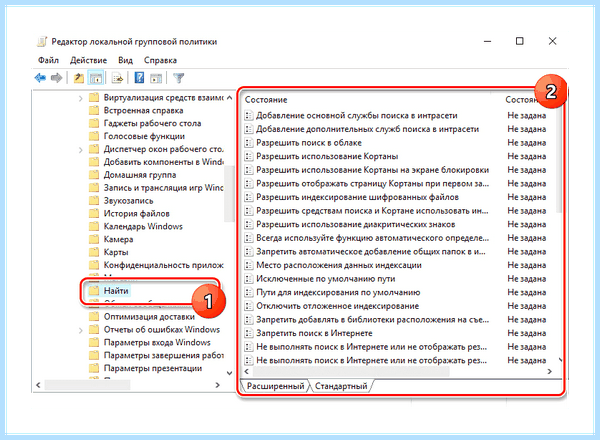This screenshot has height=440, width=600.
Task: Select the Параметры входа Windows folder
Action: click(157, 342)
